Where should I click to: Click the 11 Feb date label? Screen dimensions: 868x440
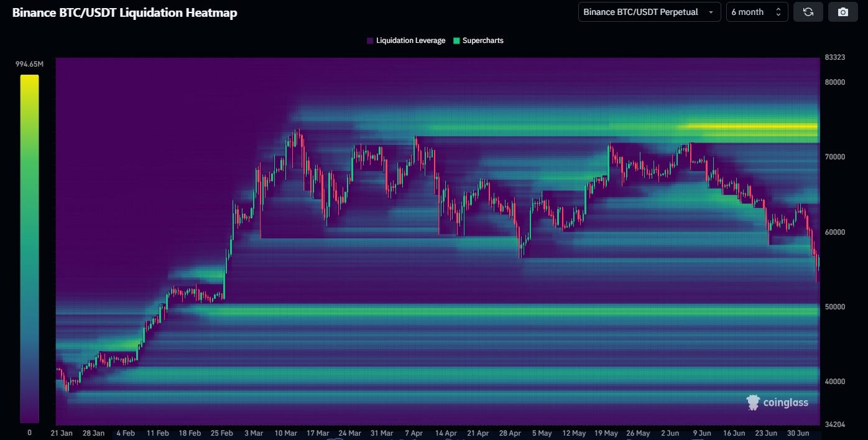click(x=158, y=433)
